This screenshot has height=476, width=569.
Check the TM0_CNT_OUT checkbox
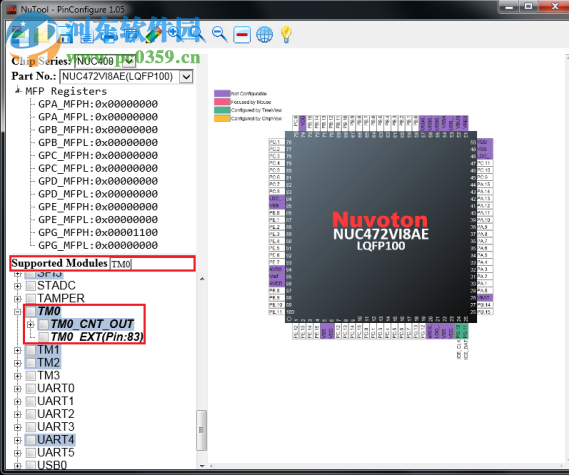[x=44, y=324]
